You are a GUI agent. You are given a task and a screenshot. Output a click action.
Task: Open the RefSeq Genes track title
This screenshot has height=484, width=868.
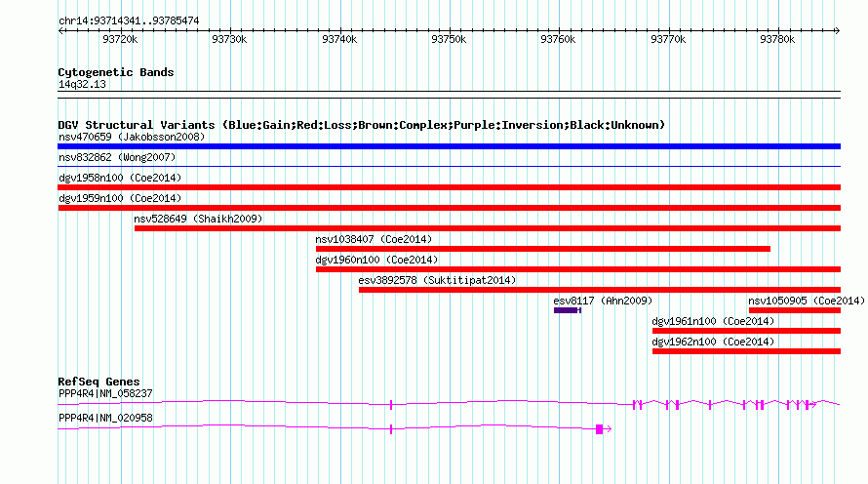click(99, 382)
